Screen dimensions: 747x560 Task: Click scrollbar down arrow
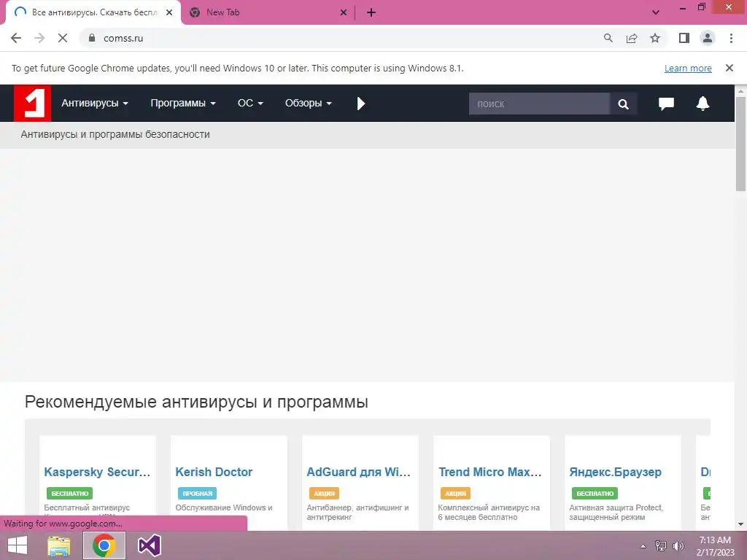click(x=741, y=524)
